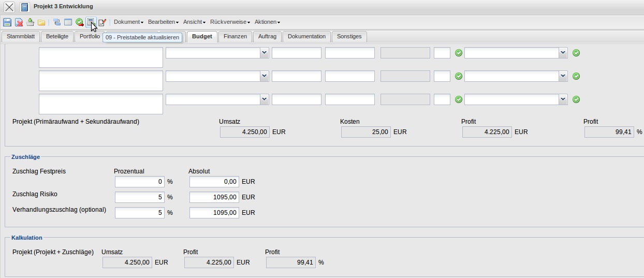Toggle the first green checkmark in top row
This screenshot has width=644, height=278.
(458, 53)
